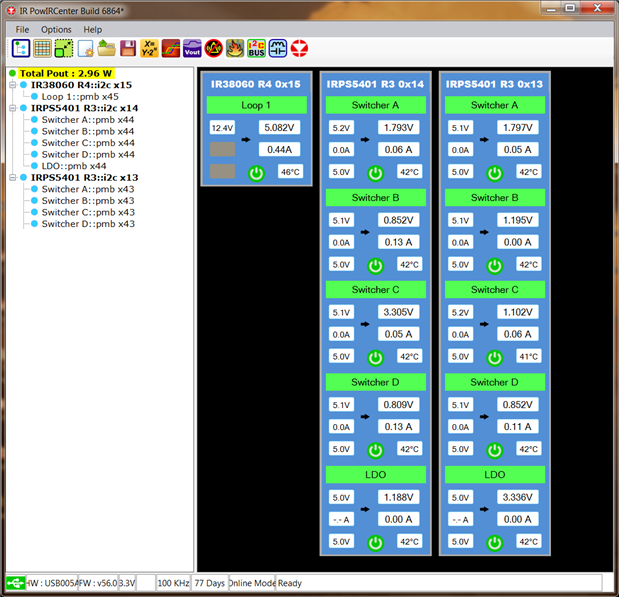
Task: Open the Help menu
Action: (93, 30)
